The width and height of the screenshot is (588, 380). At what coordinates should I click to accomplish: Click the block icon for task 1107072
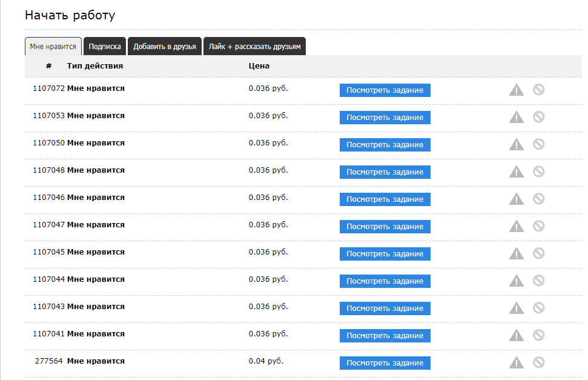[x=538, y=90]
